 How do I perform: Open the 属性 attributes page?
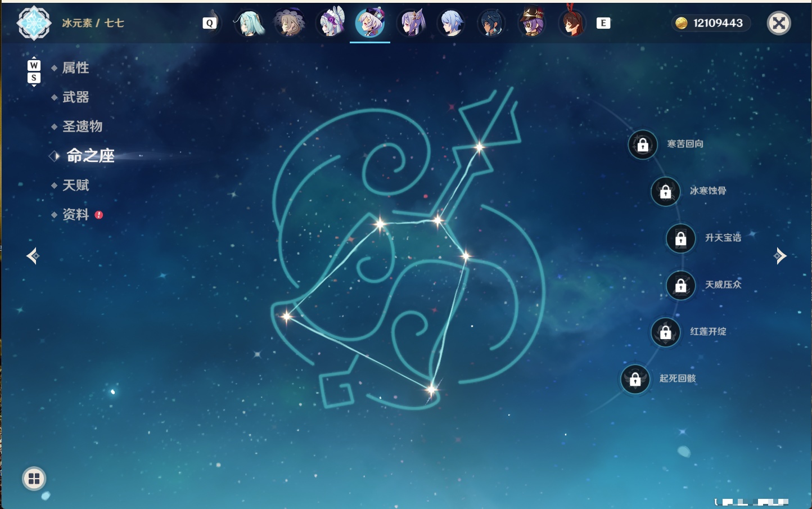75,68
